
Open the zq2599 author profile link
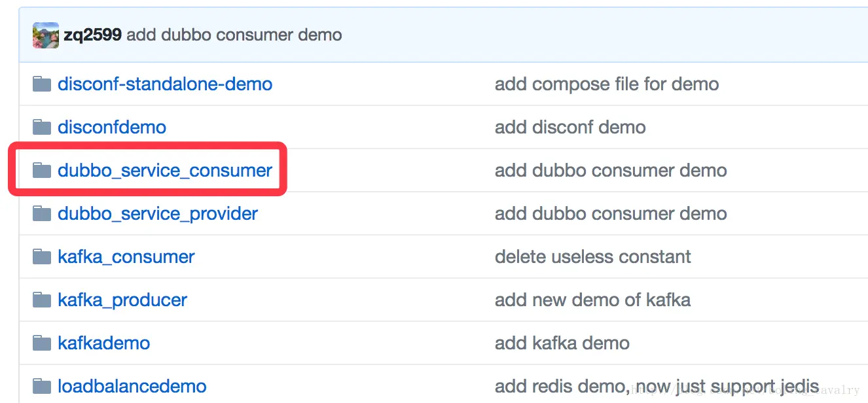click(92, 35)
